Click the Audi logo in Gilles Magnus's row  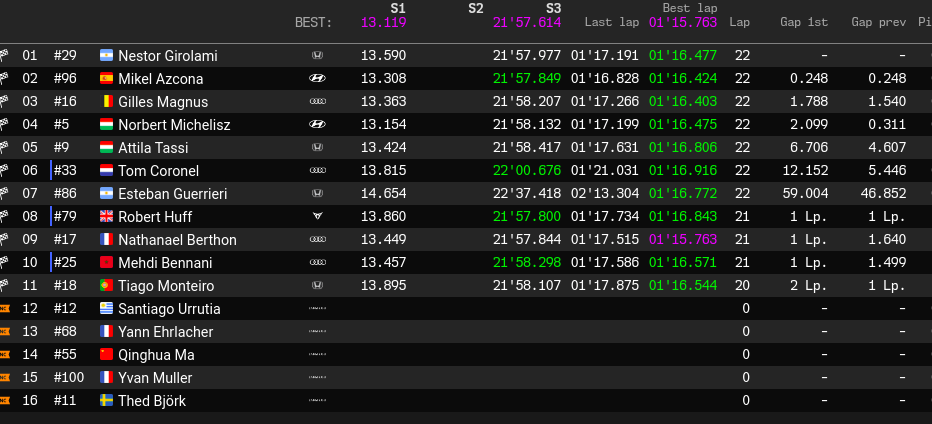[x=317, y=102]
